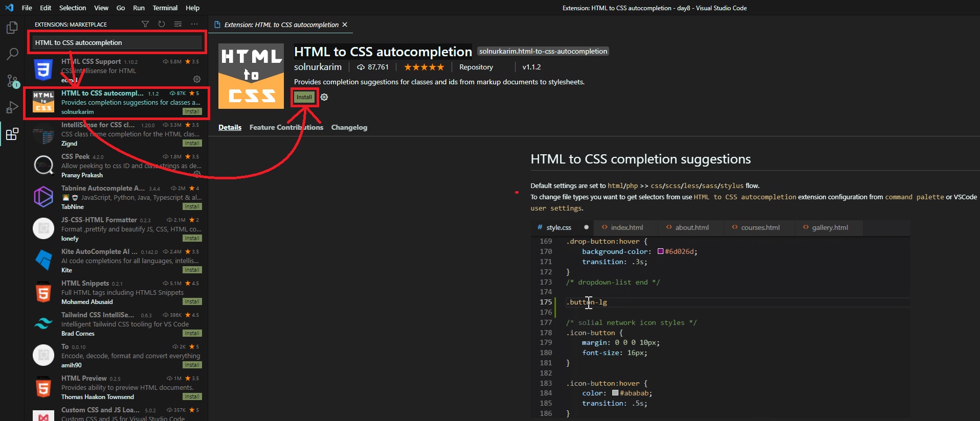
Task: Click the filter extensions funnel icon
Action: [145, 24]
